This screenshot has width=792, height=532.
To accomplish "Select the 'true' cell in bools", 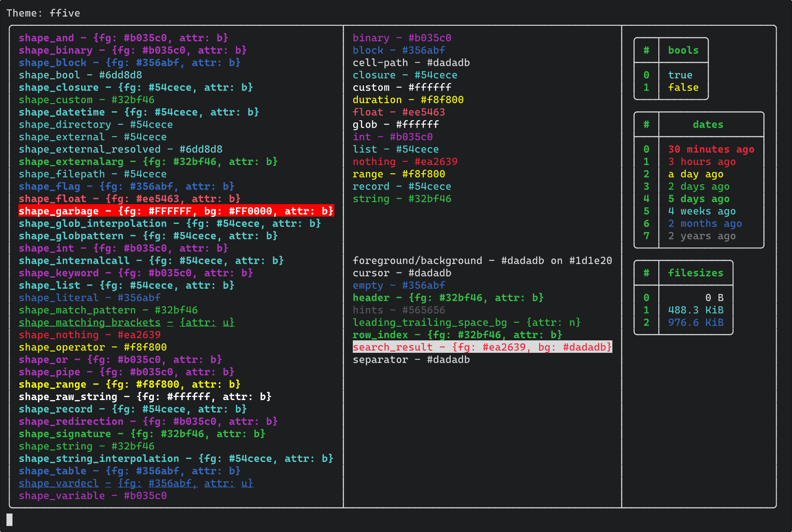I will point(680,75).
